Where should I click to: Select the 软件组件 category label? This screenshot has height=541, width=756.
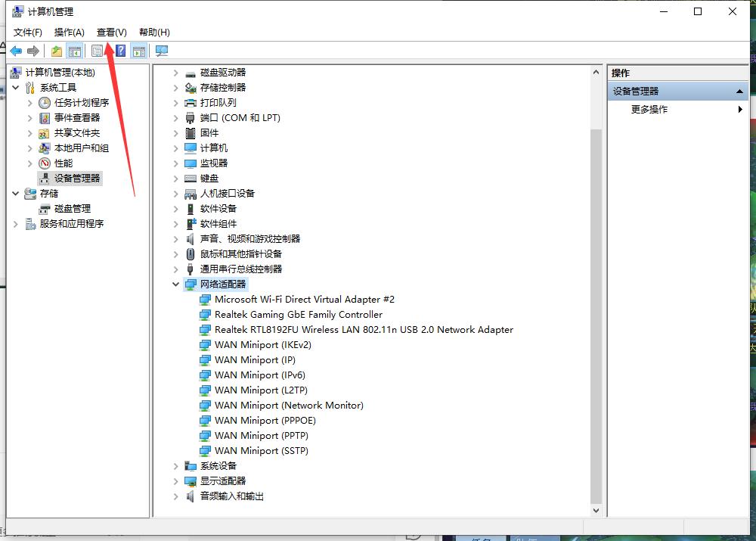click(x=218, y=224)
